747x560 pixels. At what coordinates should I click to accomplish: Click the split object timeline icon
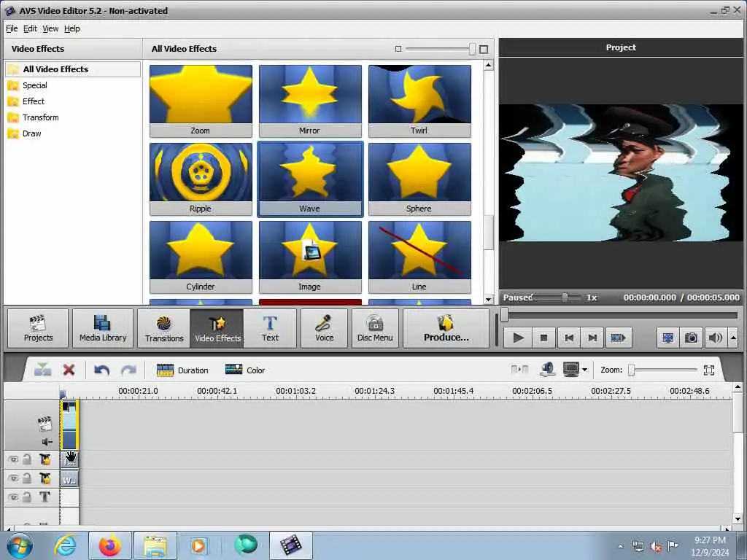(x=43, y=370)
